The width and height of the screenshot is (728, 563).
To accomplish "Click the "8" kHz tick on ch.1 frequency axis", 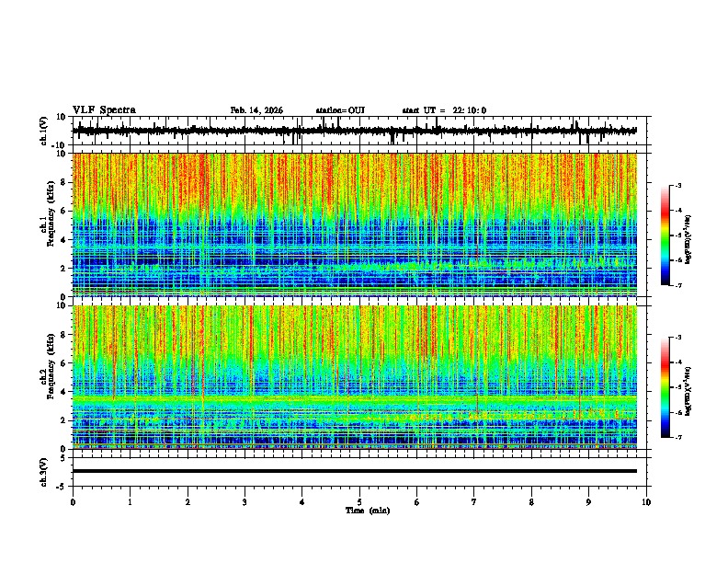I will pyautogui.click(x=64, y=182).
